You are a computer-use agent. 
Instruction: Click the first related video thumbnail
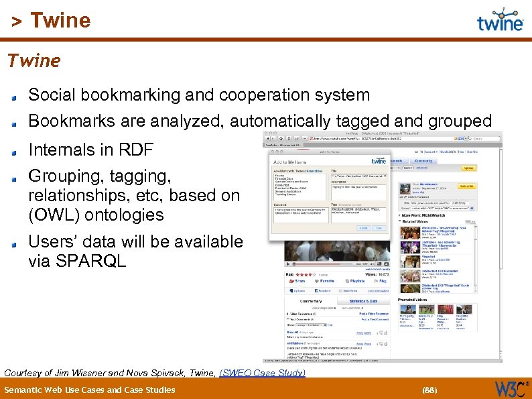(410, 233)
